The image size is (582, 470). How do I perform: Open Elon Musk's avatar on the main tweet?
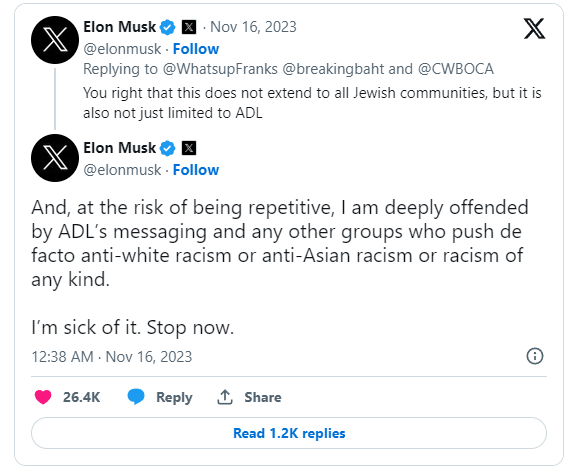tap(55, 158)
